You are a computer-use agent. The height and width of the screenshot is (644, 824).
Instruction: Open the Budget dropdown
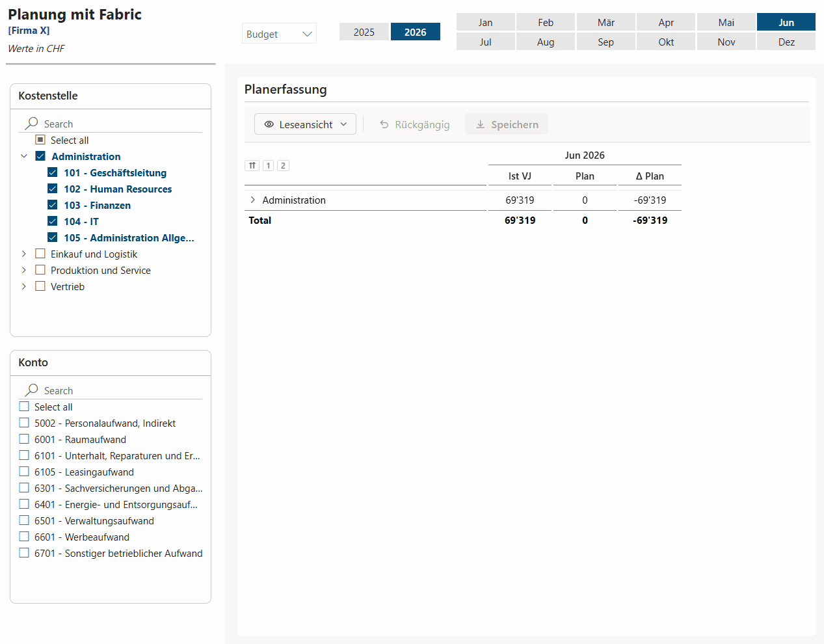279,34
